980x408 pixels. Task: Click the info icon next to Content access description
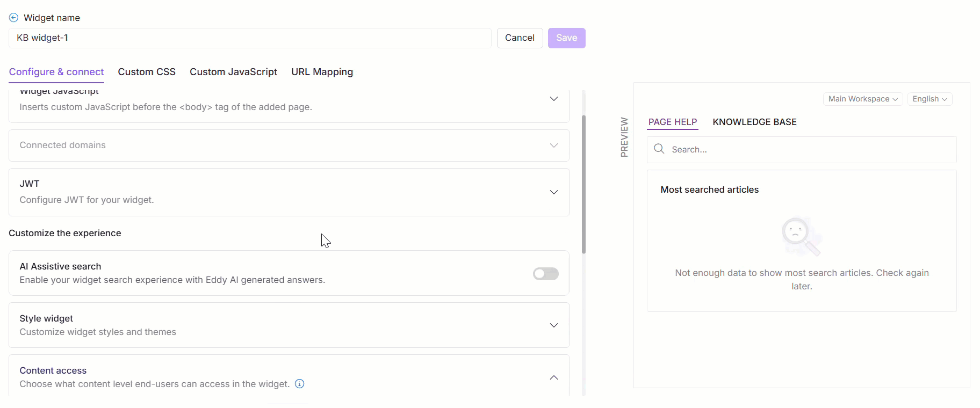click(300, 384)
